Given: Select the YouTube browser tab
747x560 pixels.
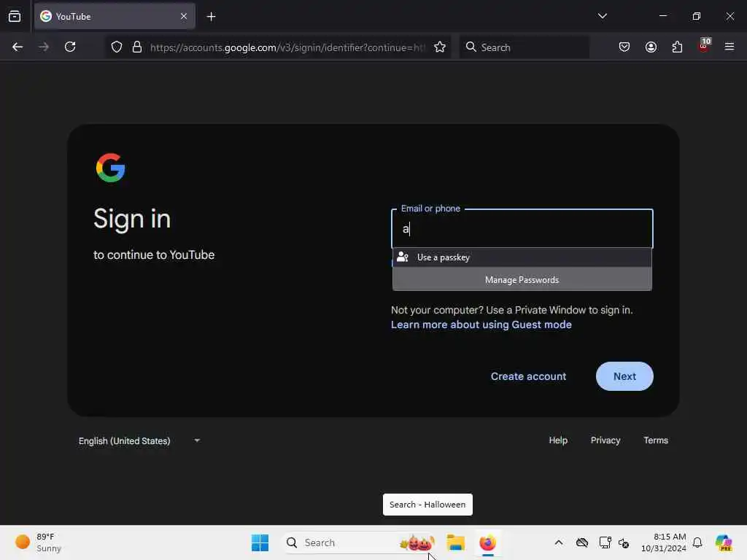Looking at the screenshot, I should pos(115,17).
